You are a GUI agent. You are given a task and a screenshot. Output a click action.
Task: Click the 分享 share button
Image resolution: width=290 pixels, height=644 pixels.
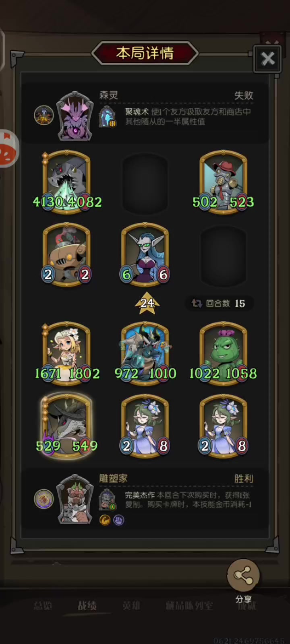coord(243,580)
